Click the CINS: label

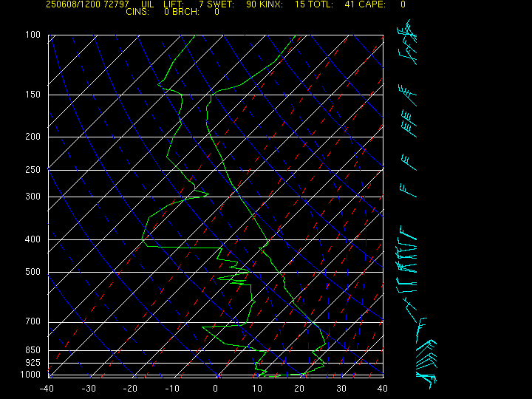[x=137, y=12]
